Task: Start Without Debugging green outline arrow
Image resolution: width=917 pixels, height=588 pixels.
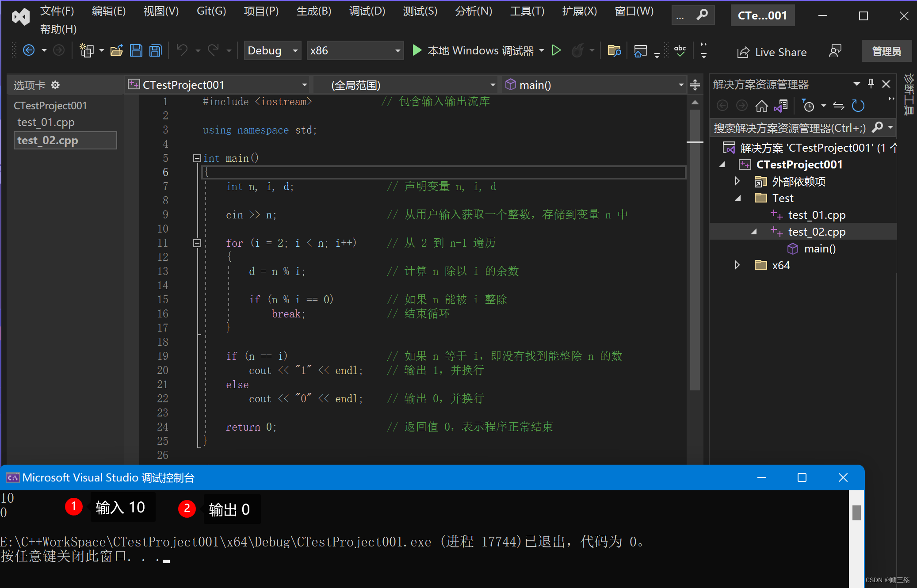Action: click(x=556, y=51)
